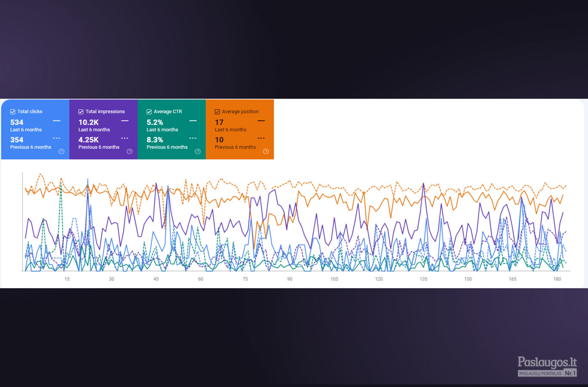Select the 10.2K impressions value
This screenshot has height=387, width=588.
click(89, 123)
